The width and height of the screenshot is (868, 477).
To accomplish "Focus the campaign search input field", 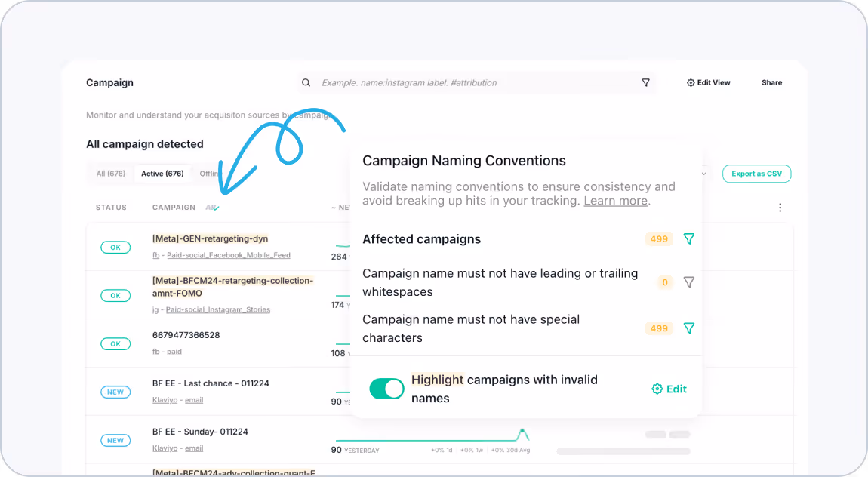I will click(476, 82).
